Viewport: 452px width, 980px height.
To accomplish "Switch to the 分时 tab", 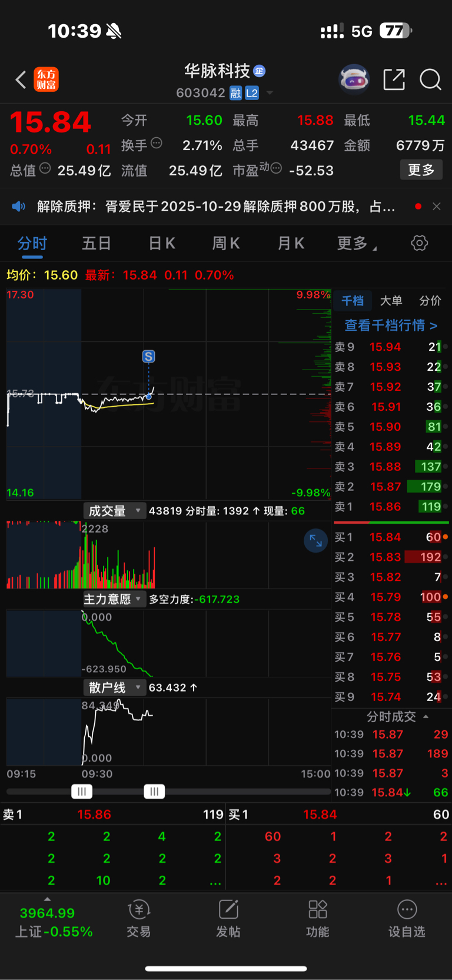I will [32, 244].
